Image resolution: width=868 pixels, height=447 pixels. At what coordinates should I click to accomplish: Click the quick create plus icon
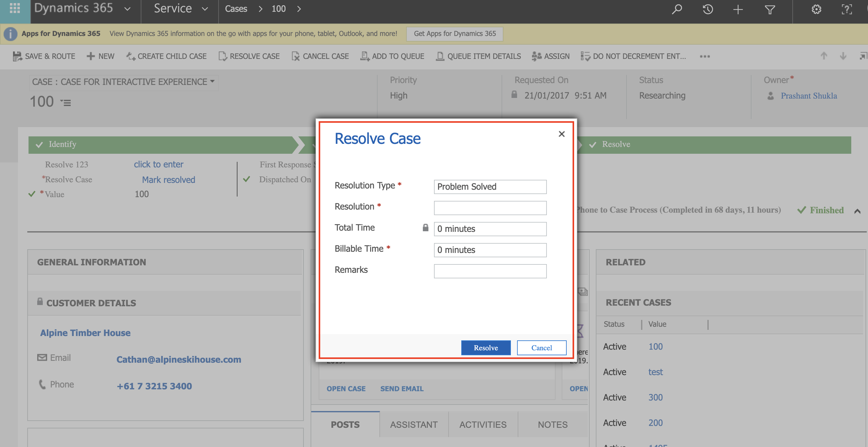coord(738,9)
